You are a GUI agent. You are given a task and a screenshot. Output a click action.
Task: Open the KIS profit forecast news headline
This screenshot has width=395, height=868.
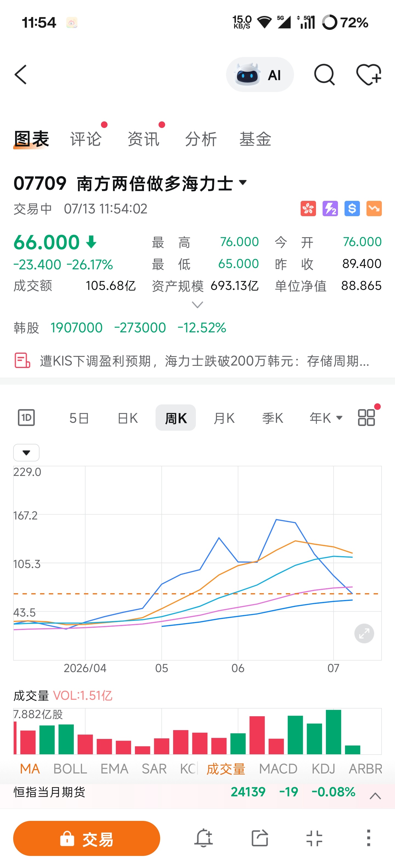click(x=204, y=361)
